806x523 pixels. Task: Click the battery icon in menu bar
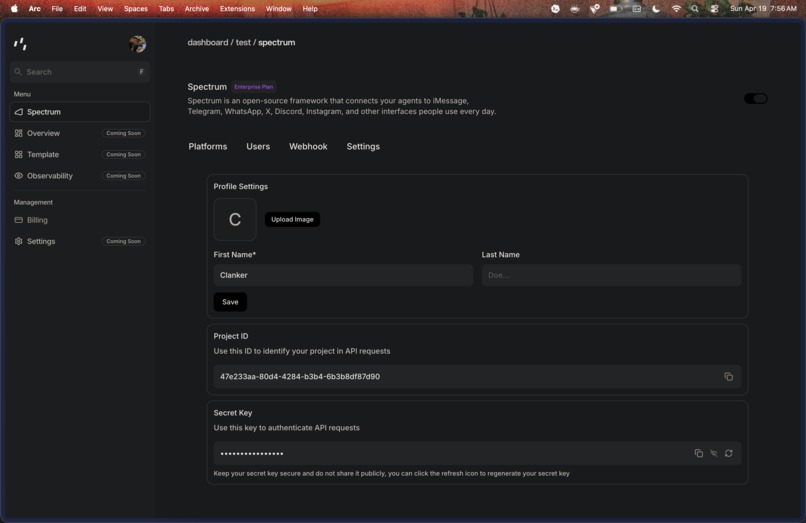coord(615,9)
